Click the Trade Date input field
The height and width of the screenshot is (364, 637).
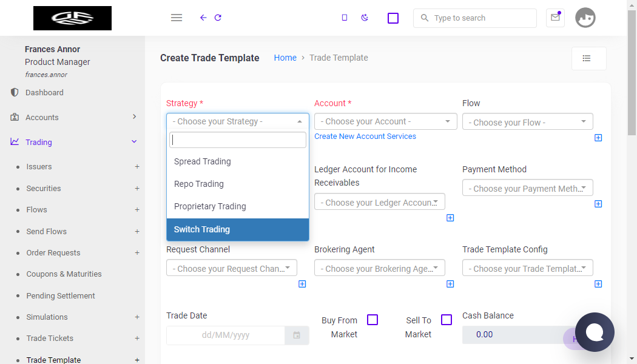226,335
